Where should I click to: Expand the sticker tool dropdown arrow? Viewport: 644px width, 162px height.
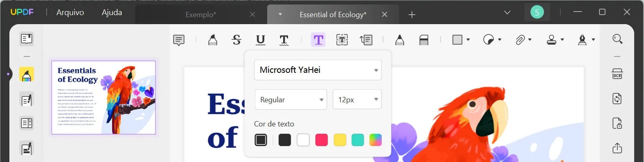point(500,40)
